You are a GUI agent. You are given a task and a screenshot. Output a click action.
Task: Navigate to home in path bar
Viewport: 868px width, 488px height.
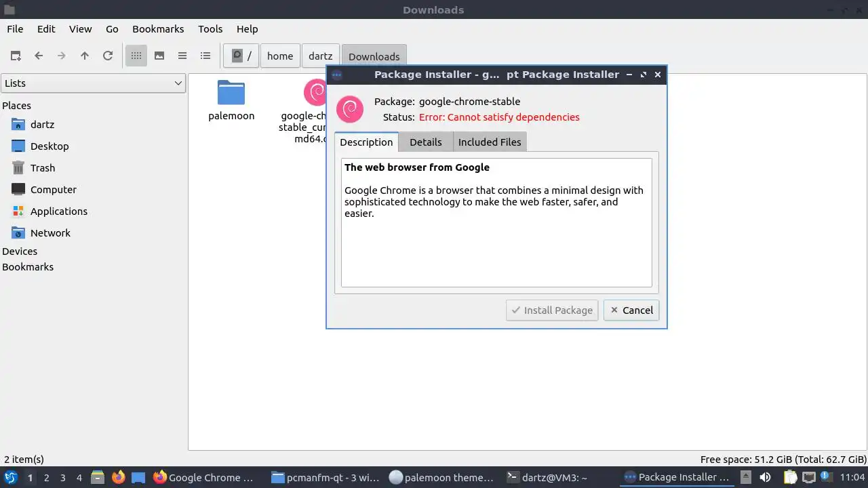[x=280, y=56]
